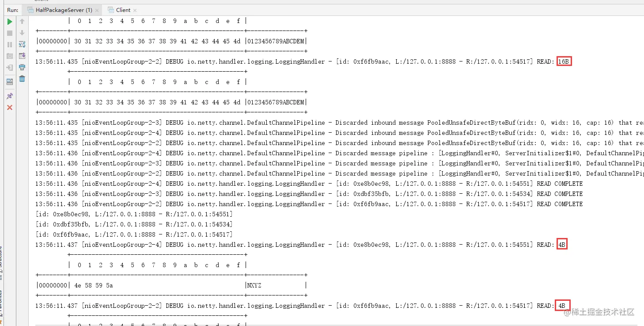644x326 pixels.
Task: Click the 13:56:11.437 nioEventLoopGroup-2-2 READ log line
Action: pyautogui.click(x=301, y=306)
